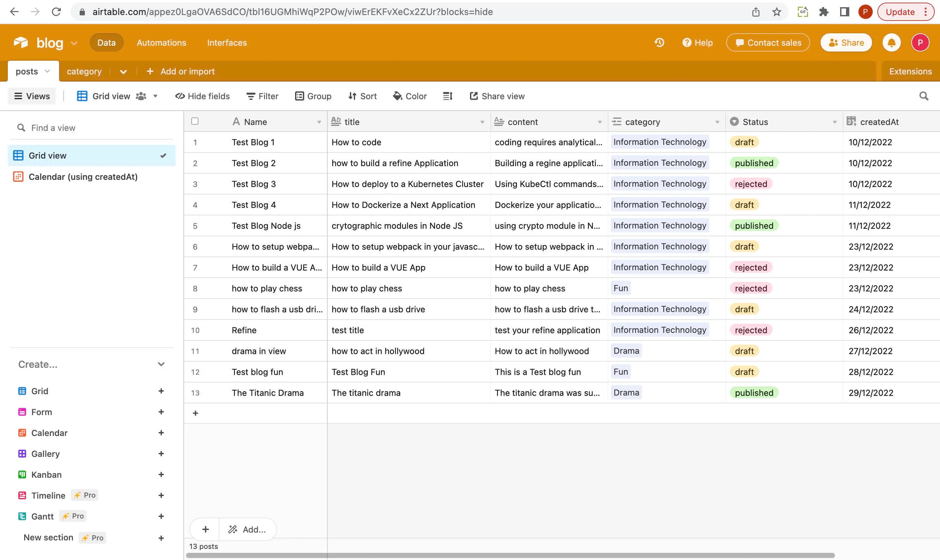Screen dimensions: 940x560
Task: Open the Group settings
Action: pyautogui.click(x=313, y=96)
